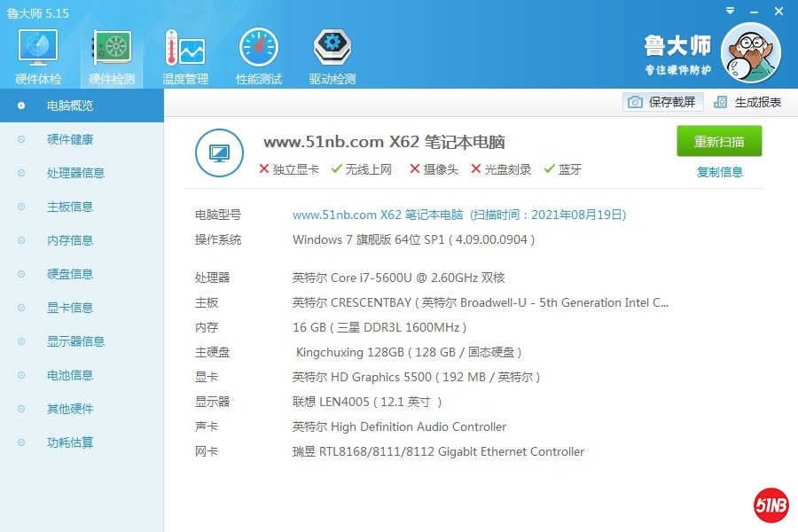
Task: Open 功耗估算 power estimation
Action: [70, 442]
